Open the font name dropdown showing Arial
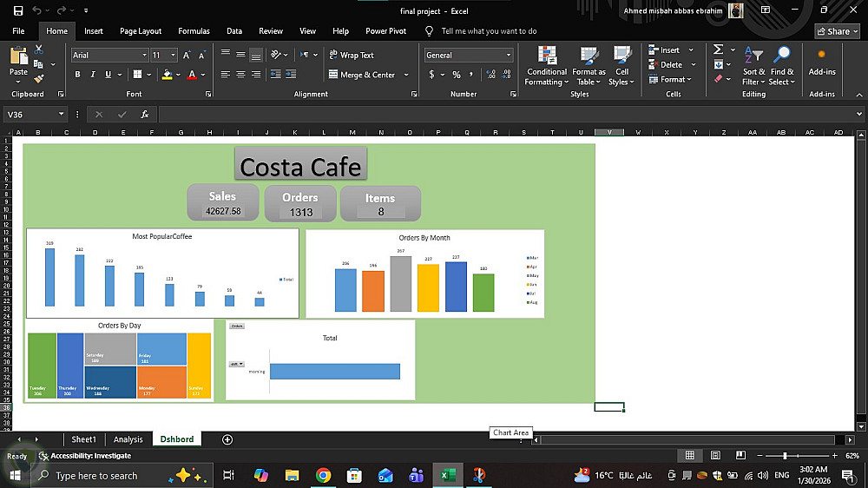 (108, 55)
